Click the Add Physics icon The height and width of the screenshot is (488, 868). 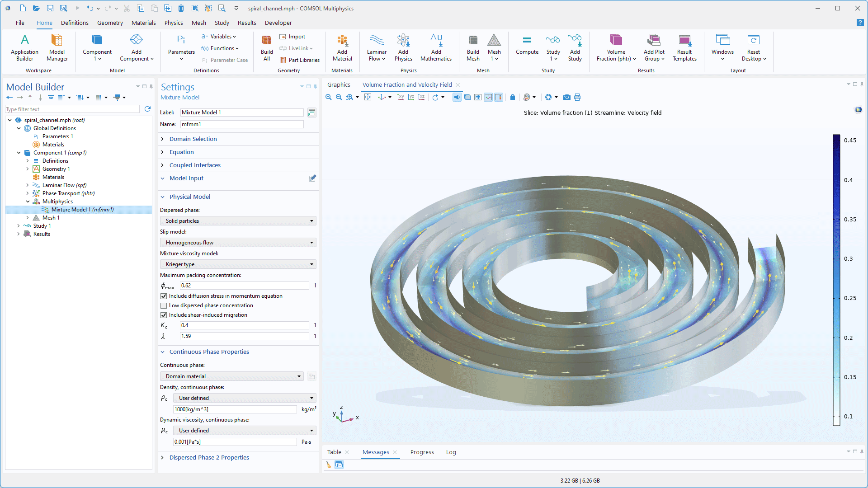403,47
